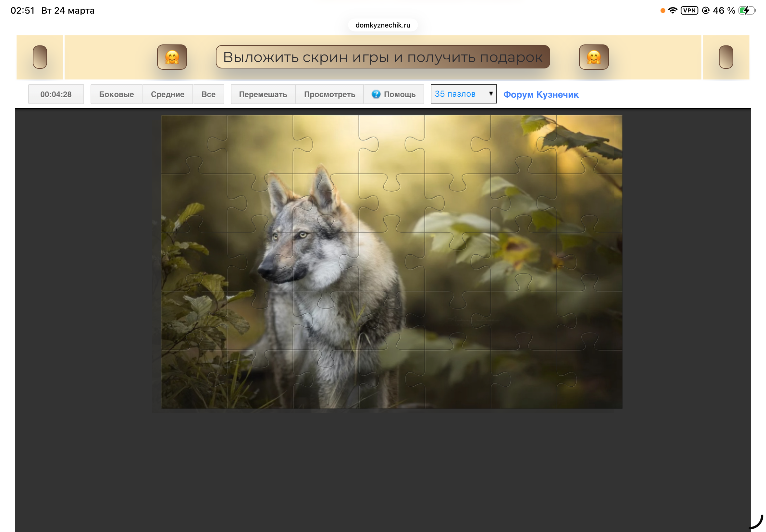Click the right banner pill button
Image resolution: width=766 pixels, height=532 pixels.
pos(725,57)
